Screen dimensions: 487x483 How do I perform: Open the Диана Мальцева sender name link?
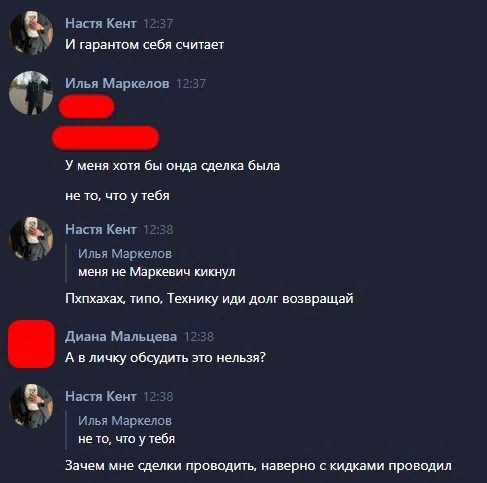(x=121, y=336)
